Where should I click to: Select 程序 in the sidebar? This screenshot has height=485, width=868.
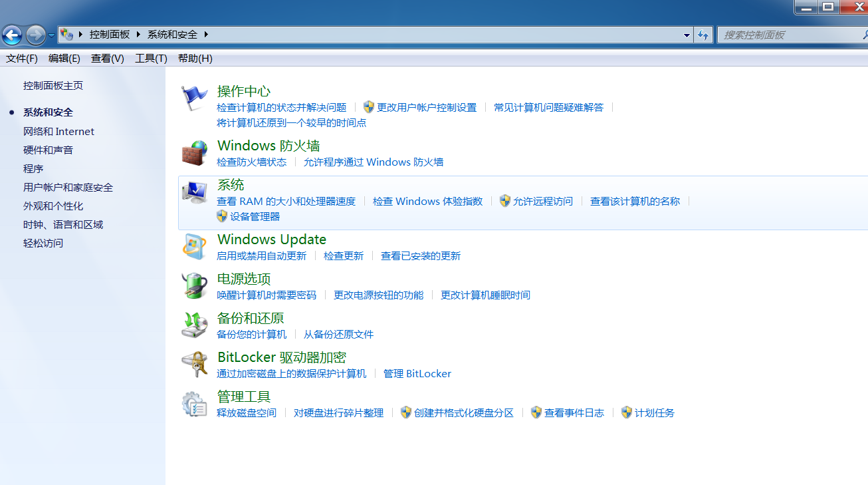[33, 169]
